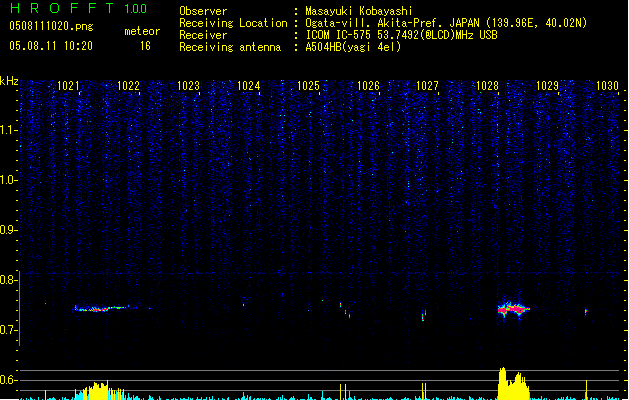Click the 0.8 kHz axis label
Image resolution: width=629 pixels, height=400 pixels.
pyautogui.click(x=8, y=280)
